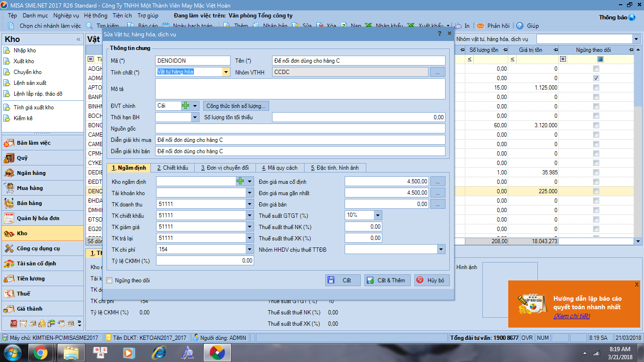Open Tính giá xuất kho item
Viewport: 644px width, 362px height.
(33, 107)
